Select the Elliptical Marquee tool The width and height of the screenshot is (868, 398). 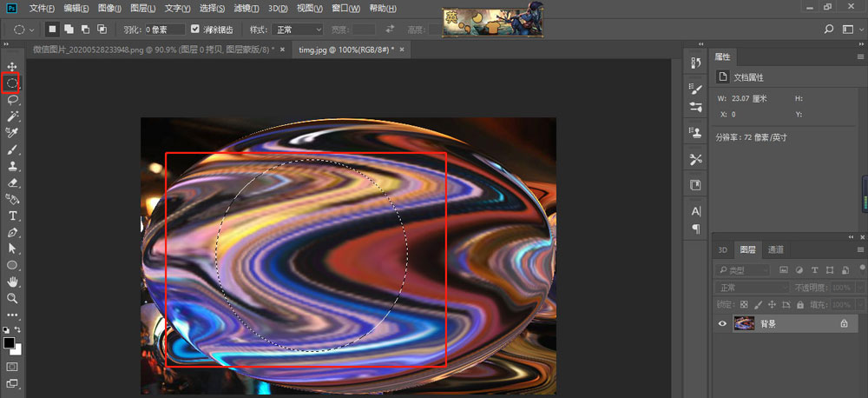click(12, 83)
